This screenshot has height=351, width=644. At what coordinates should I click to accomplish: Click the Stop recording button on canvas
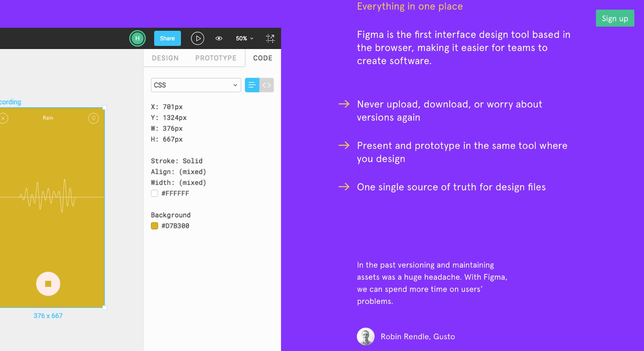[48, 284]
